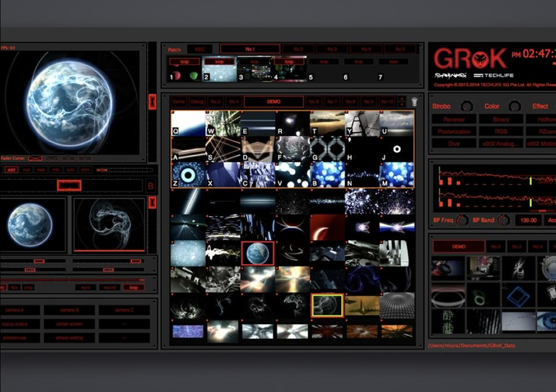Click the slider next to blend mode buttons

[x=125, y=170]
